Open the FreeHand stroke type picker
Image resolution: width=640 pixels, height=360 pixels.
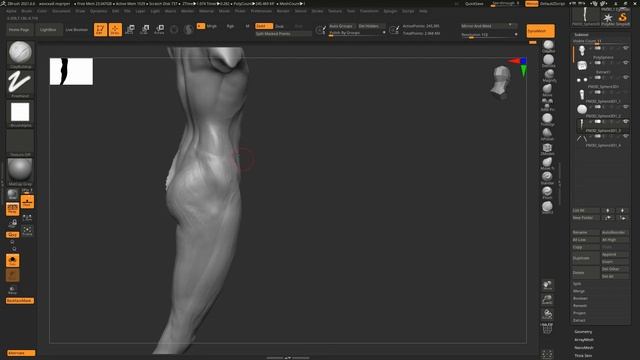(x=20, y=84)
